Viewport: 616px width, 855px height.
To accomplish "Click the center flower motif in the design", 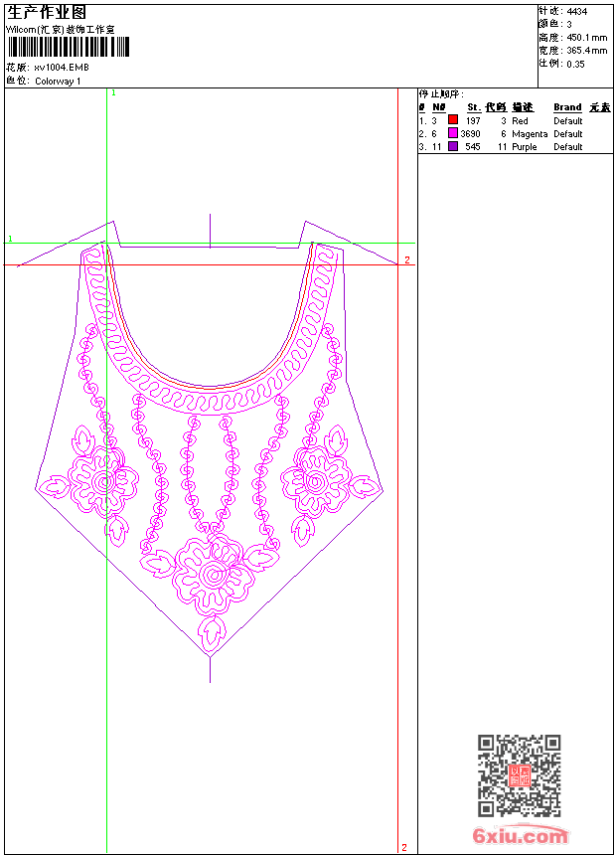I will (213, 575).
